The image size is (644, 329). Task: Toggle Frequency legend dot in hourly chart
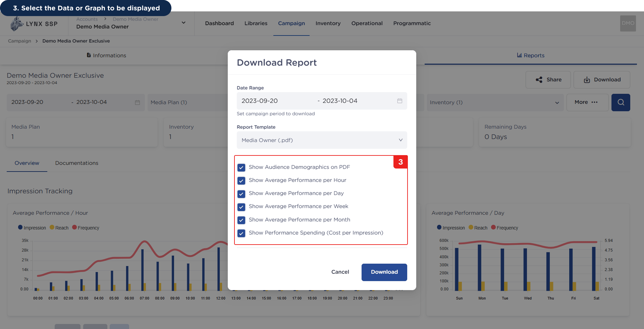point(74,227)
